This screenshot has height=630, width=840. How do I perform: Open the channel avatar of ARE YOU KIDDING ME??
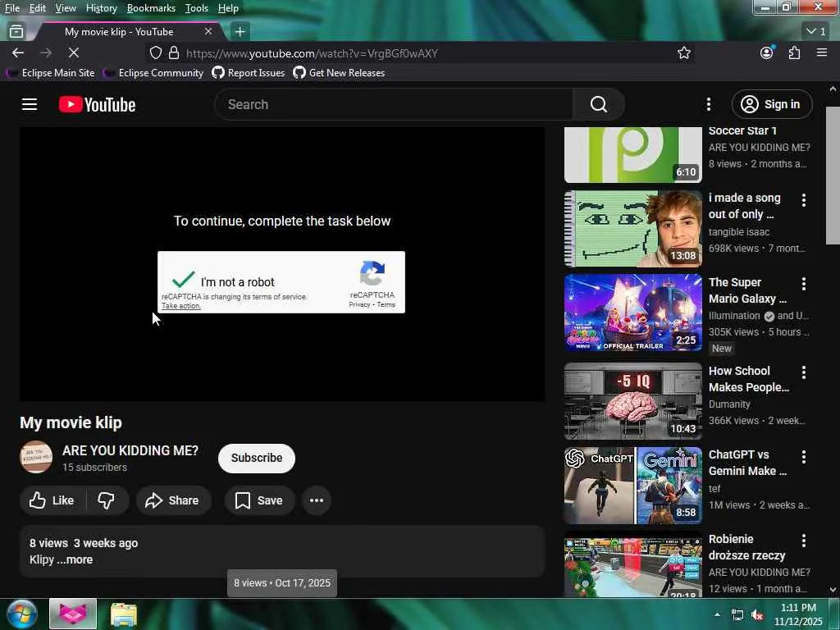pos(36,457)
